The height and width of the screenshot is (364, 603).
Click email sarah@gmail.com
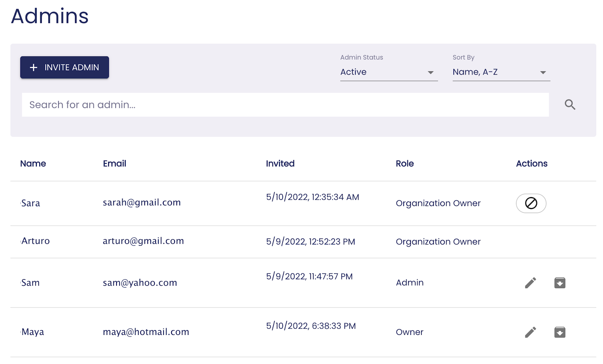(142, 203)
